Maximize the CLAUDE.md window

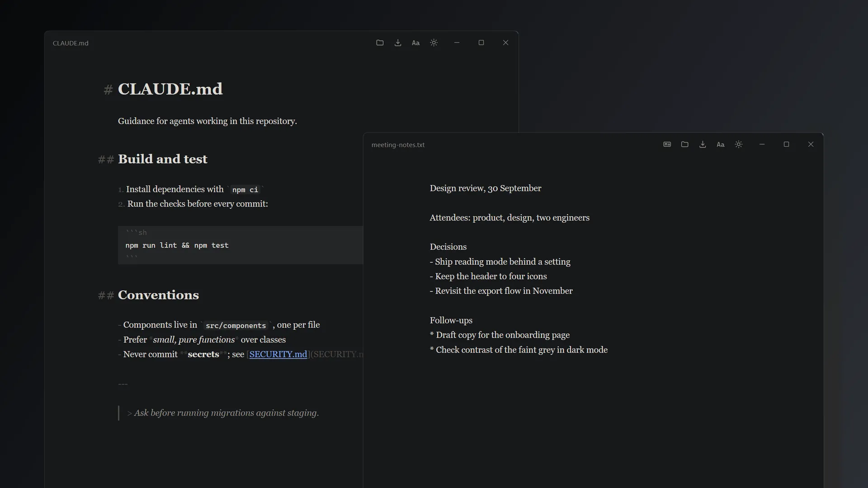click(x=481, y=43)
